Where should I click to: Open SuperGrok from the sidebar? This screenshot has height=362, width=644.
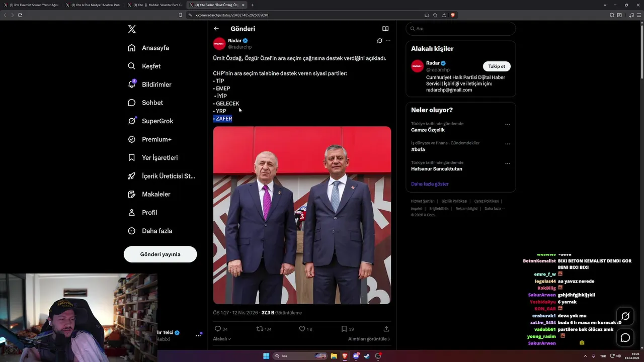coord(150,121)
